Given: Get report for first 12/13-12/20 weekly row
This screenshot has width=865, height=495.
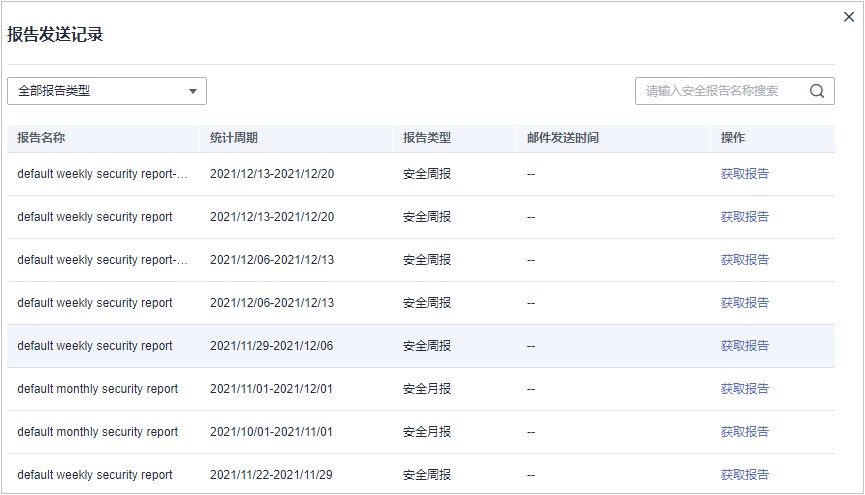Looking at the screenshot, I should pos(745,174).
